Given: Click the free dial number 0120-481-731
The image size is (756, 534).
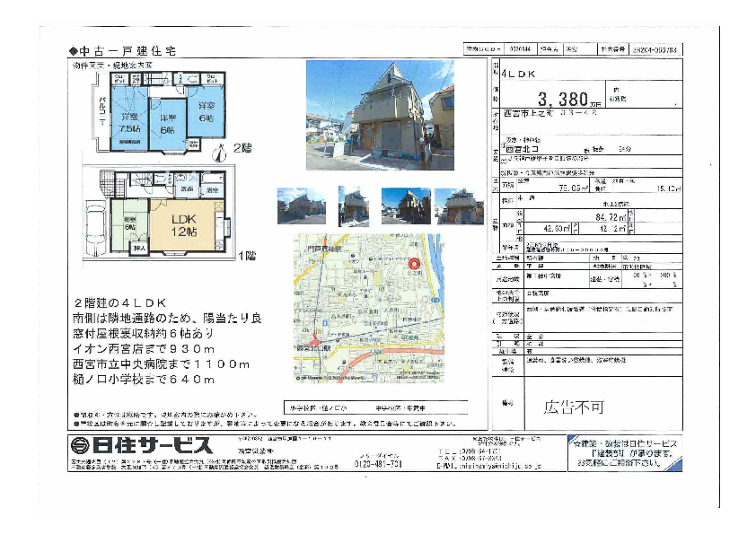Looking at the screenshot, I should click(388, 464).
